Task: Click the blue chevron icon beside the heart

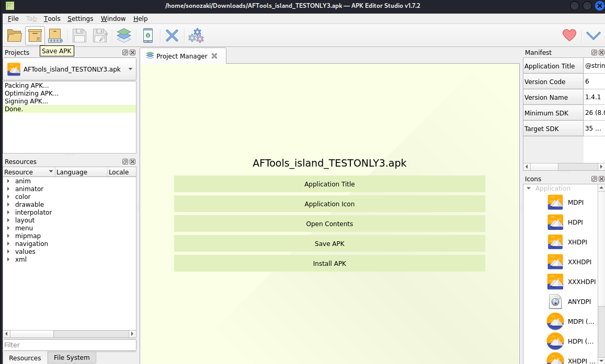Action: [593, 36]
